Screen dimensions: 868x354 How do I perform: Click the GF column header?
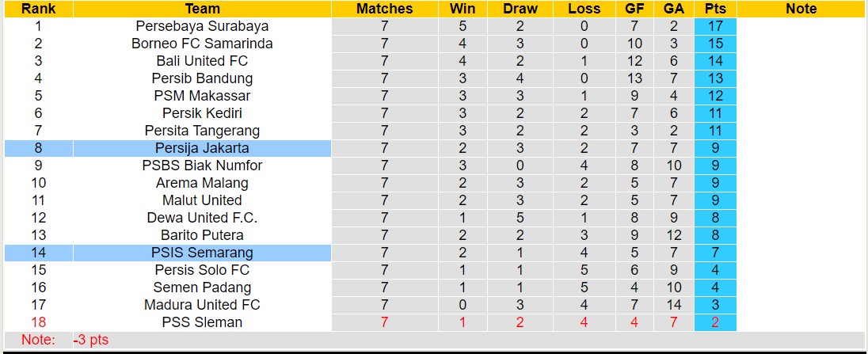634,9
